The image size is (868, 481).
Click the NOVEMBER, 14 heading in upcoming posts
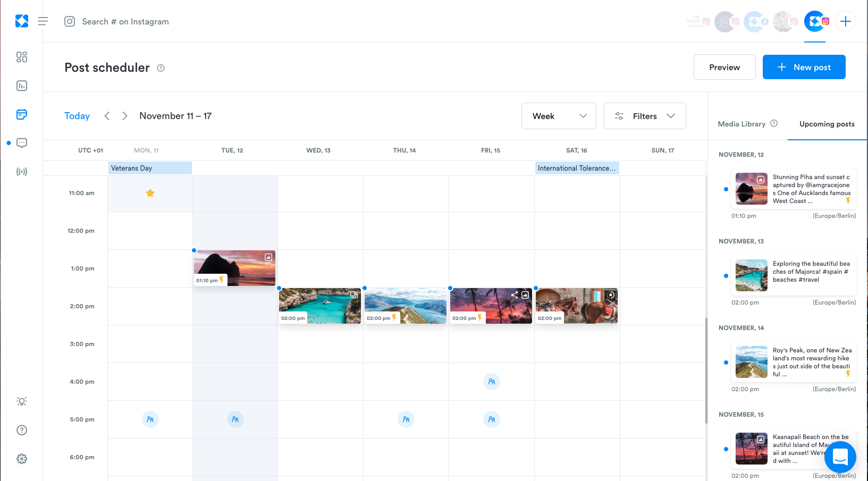[741, 328]
